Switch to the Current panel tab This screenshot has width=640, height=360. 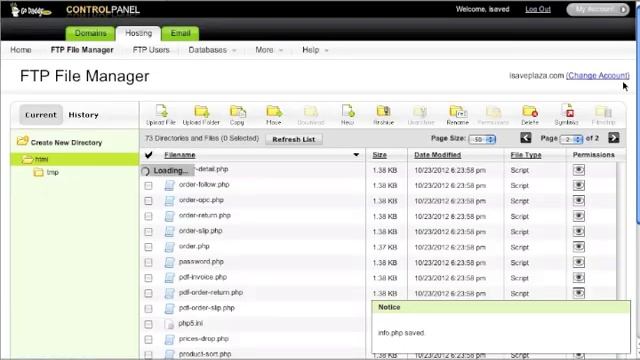tap(41, 115)
